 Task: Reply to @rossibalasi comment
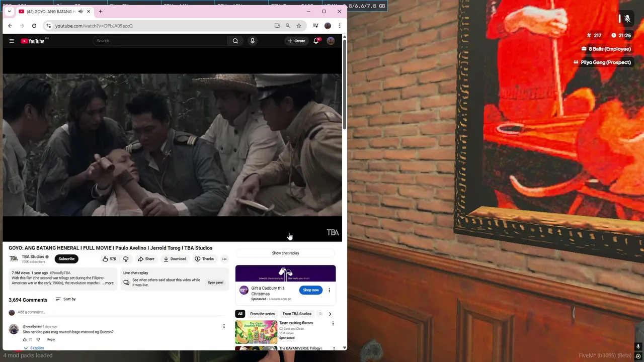pyautogui.click(x=51, y=339)
